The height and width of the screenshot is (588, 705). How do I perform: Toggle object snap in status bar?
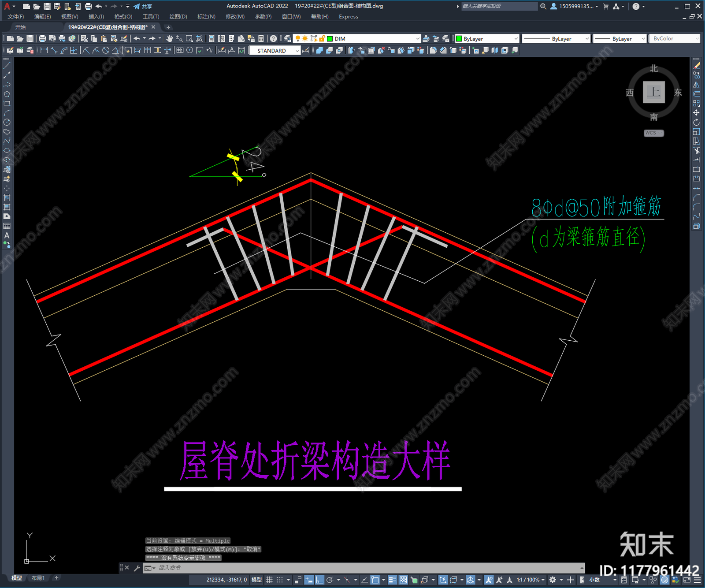[375, 580]
